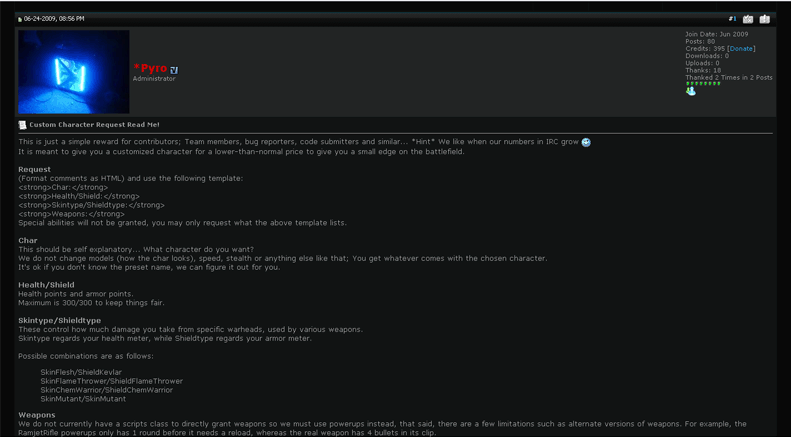Viewport: 791px width, 437px height.
Task: Click the post date 06-24-2009, 08:56 PM
Action: [54, 19]
